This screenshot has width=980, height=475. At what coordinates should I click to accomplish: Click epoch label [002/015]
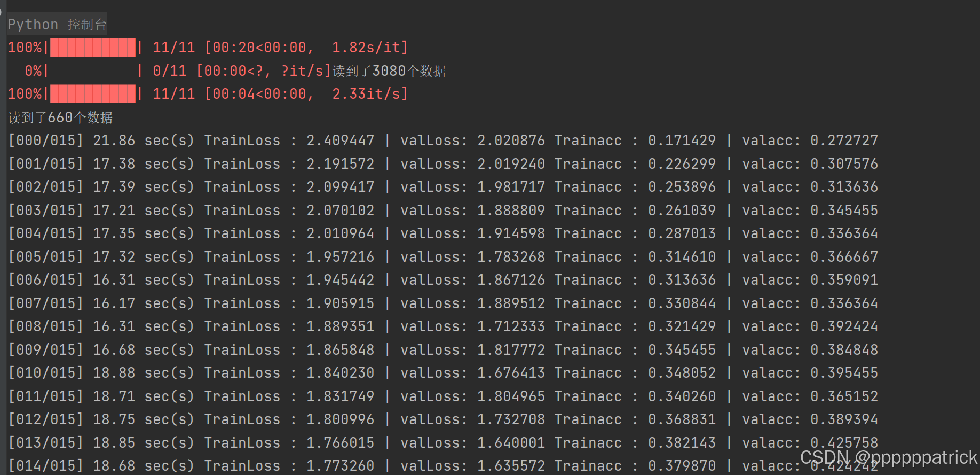point(46,187)
